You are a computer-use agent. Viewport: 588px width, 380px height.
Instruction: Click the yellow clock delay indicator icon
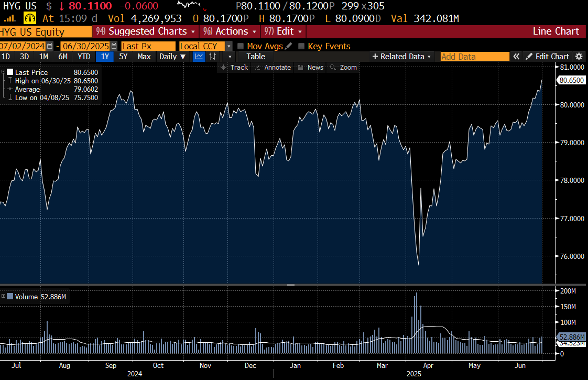(x=30, y=18)
